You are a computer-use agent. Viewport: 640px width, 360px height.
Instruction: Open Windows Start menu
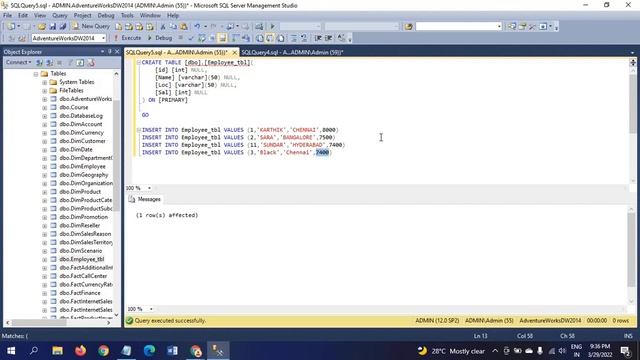pyautogui.click(x=11, y=351)
